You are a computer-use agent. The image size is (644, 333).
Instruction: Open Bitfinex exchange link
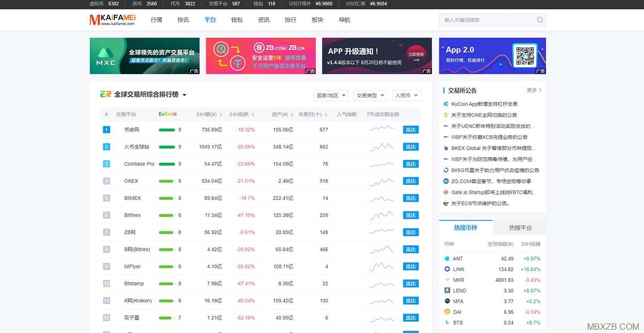coord(133,215)
